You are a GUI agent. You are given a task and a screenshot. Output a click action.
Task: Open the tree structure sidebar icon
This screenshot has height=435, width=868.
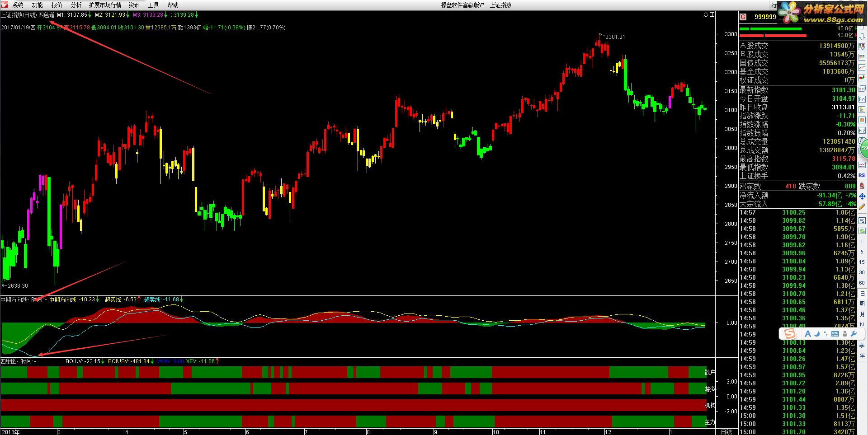click(x=862, y=110)
